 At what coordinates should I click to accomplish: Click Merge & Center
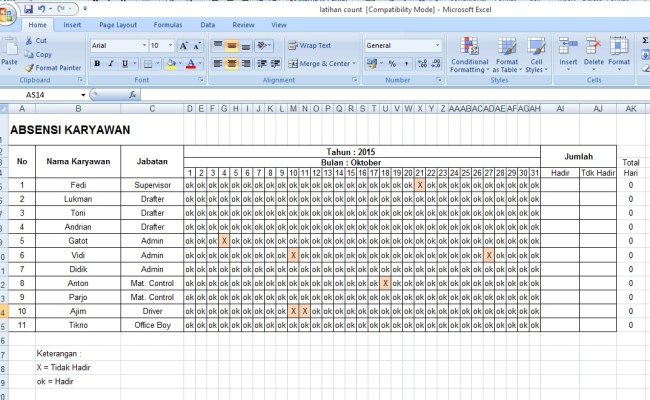[x=319, y=63]
